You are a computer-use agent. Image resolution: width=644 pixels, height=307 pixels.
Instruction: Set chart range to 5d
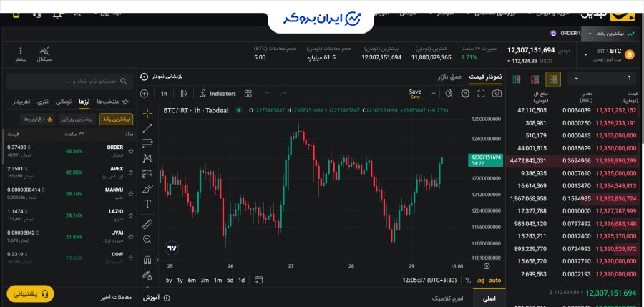[229, 281]
